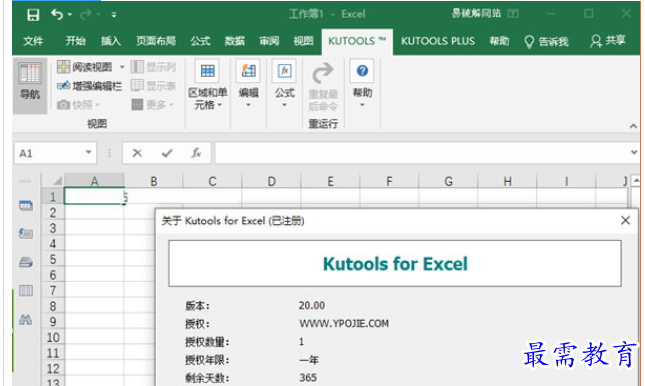The height and width of the screenshot is (386, 645).
Task: Open the 页面布局 ribbon tab
Action: click(156, 41)
